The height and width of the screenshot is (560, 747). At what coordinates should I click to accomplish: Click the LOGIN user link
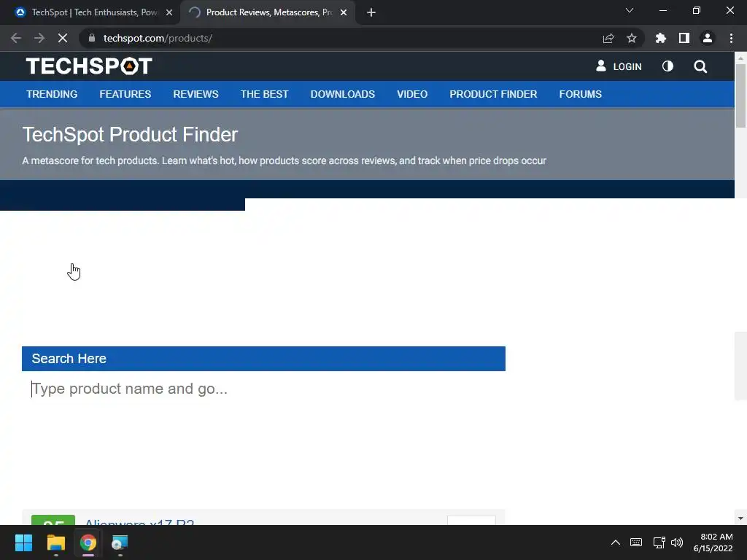point(619,66)
